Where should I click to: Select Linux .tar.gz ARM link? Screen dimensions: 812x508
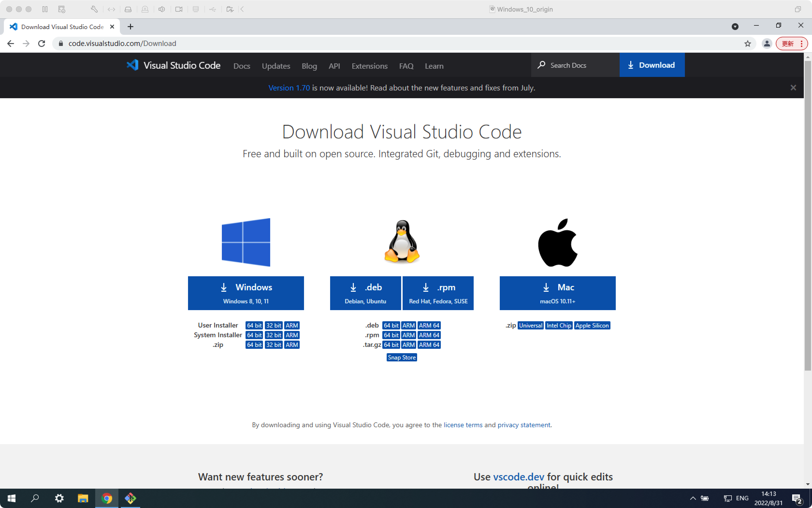(408, 345)
